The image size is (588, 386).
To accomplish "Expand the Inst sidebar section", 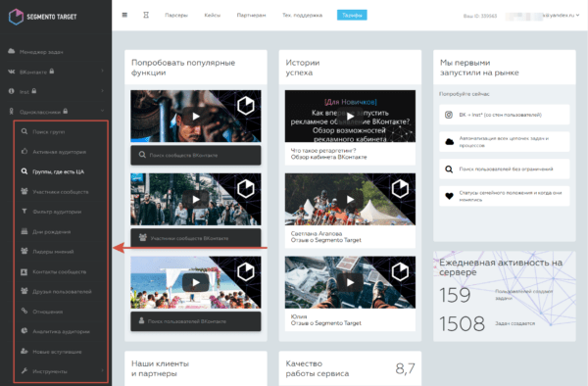I will 56,91.
